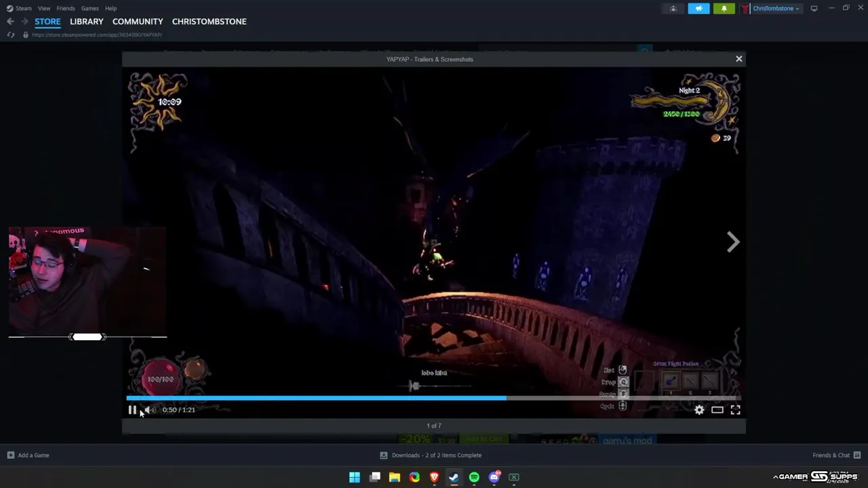
Task: Open the View menu
Action: [x=44, y=8]
